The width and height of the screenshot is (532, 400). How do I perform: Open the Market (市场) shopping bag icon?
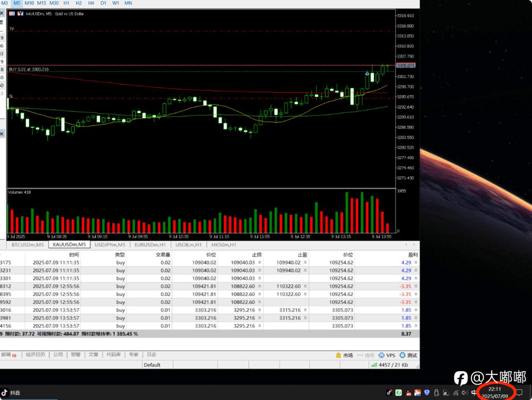tap(338, 355)
